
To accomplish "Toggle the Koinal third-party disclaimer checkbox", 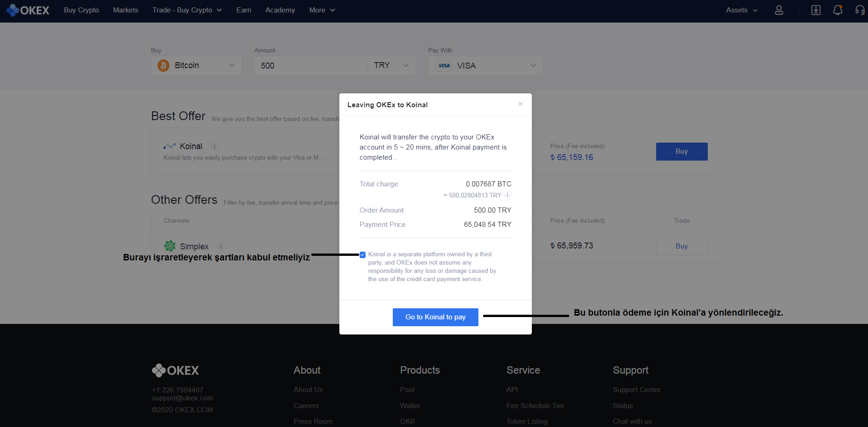I will 362,255.
